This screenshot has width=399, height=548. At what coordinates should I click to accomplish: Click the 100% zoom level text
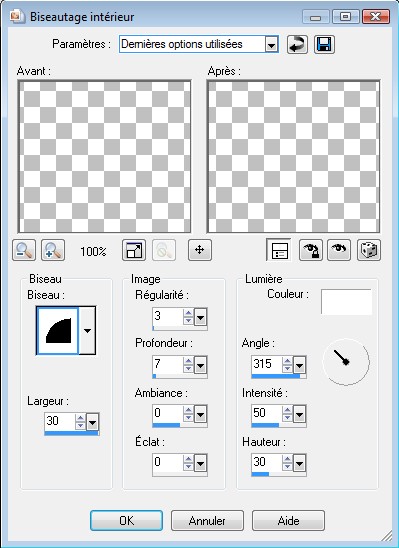pyautogui.click(x=93, y=252)
